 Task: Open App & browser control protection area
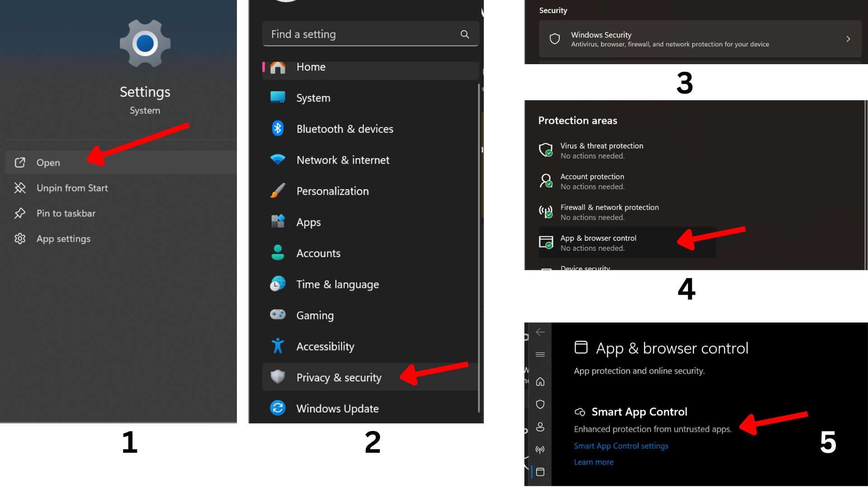pyautogui.click(x=598, y=243)
